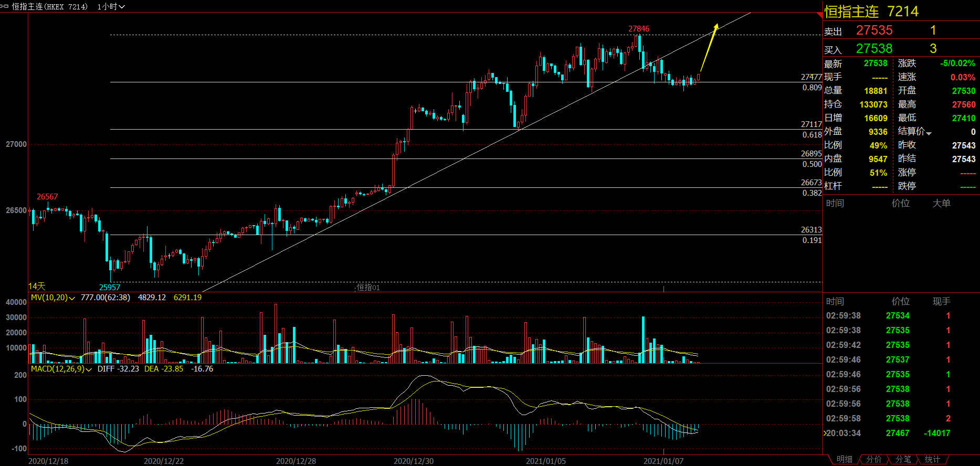980x466 pixels.
Task: Select the 日增 value 16609
Action: 876,118
